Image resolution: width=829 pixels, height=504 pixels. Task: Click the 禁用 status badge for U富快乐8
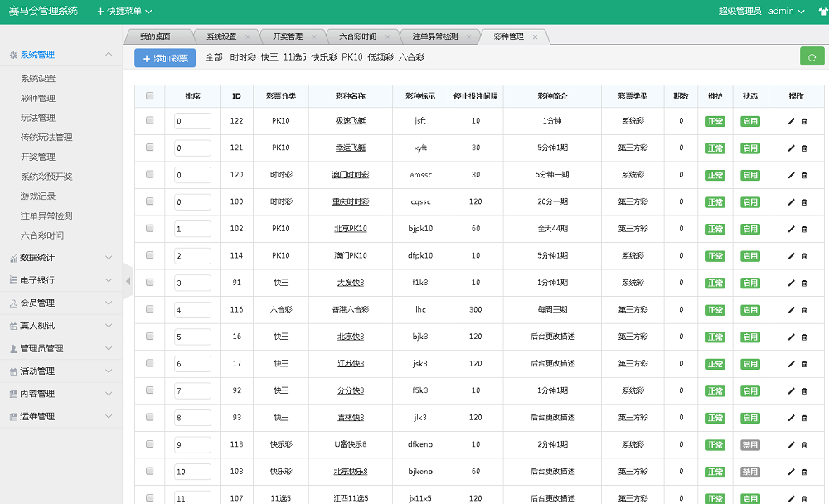point(749,444)
